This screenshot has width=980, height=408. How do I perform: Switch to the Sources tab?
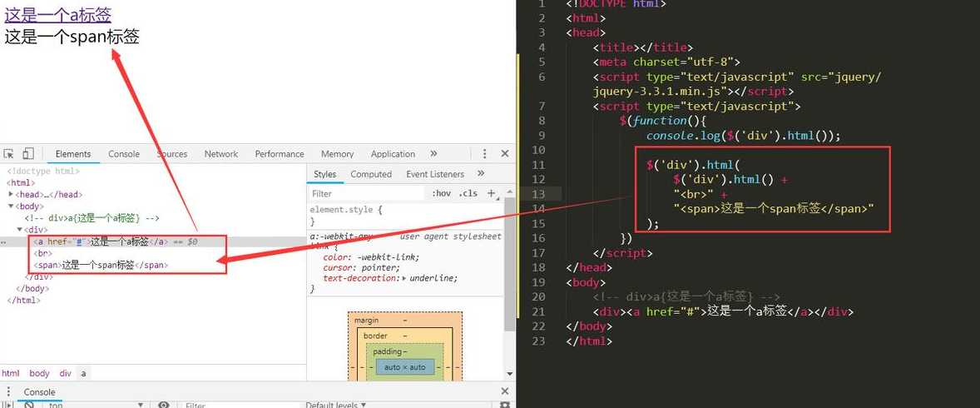(x=172, y=154)
